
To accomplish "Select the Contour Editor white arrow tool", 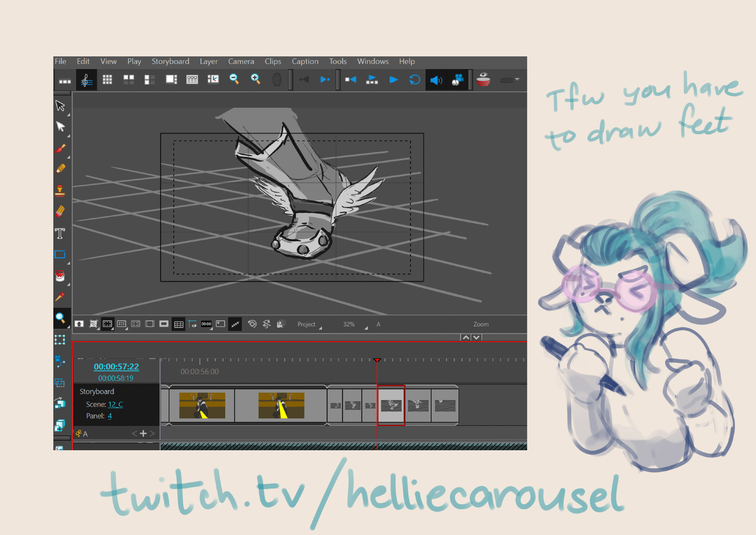I will point(60,126).
